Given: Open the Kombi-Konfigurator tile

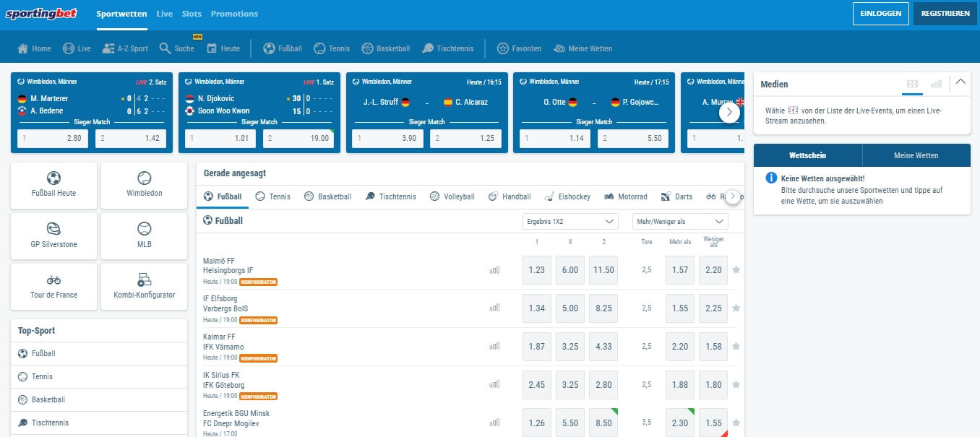Looking at the screenshot, I should (144, 287).
